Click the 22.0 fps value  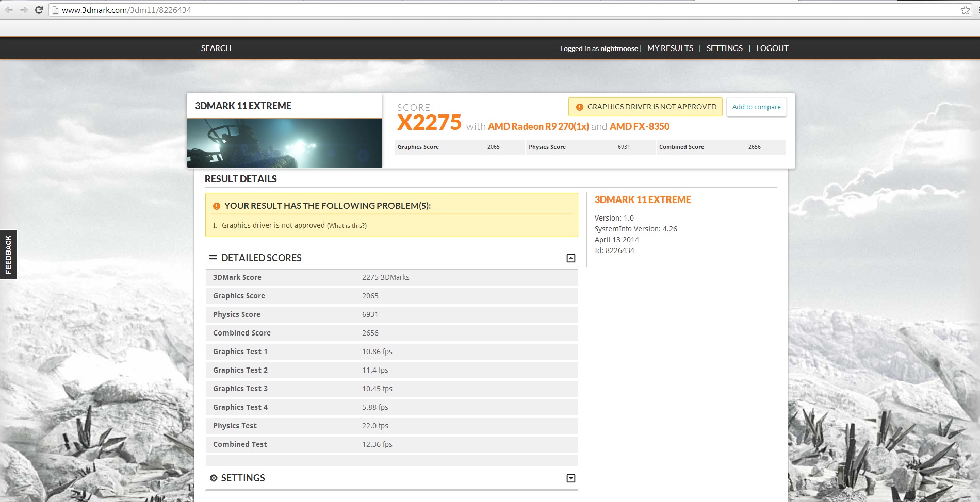pyautogui.click(x=375, y=426)
